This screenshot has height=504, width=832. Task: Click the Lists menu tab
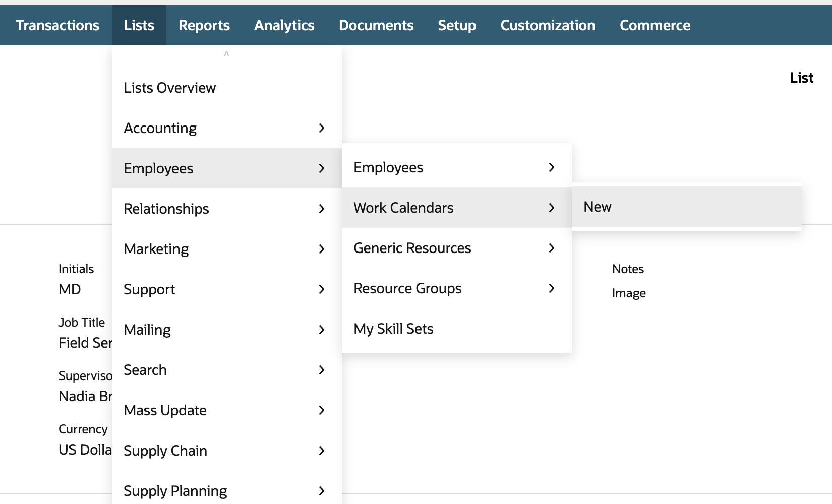pos(139,25)
